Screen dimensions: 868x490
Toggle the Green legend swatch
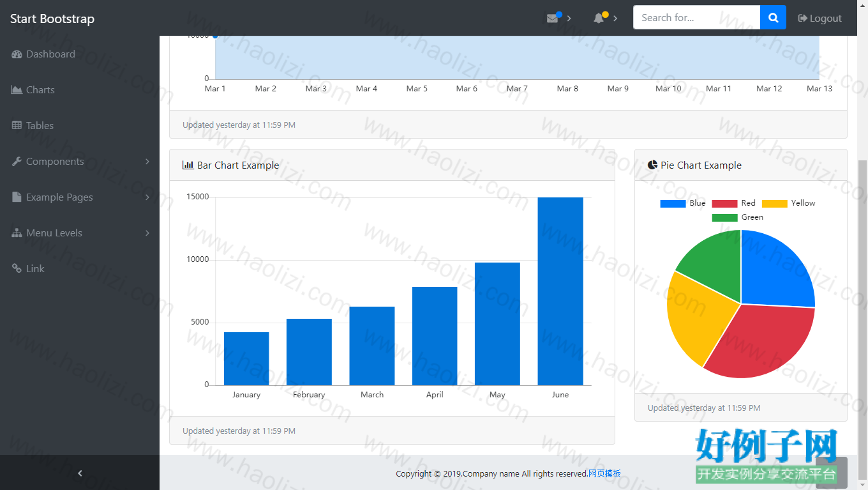724,217
